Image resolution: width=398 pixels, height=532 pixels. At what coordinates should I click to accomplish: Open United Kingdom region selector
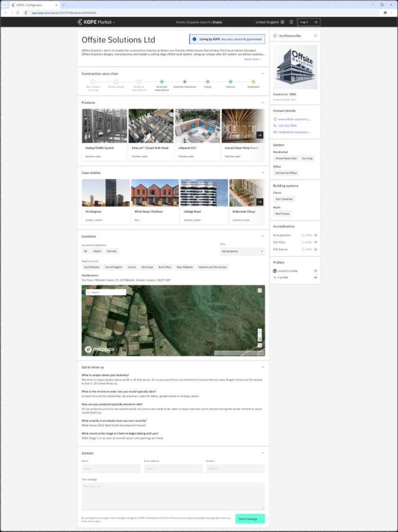coord(270,22)
